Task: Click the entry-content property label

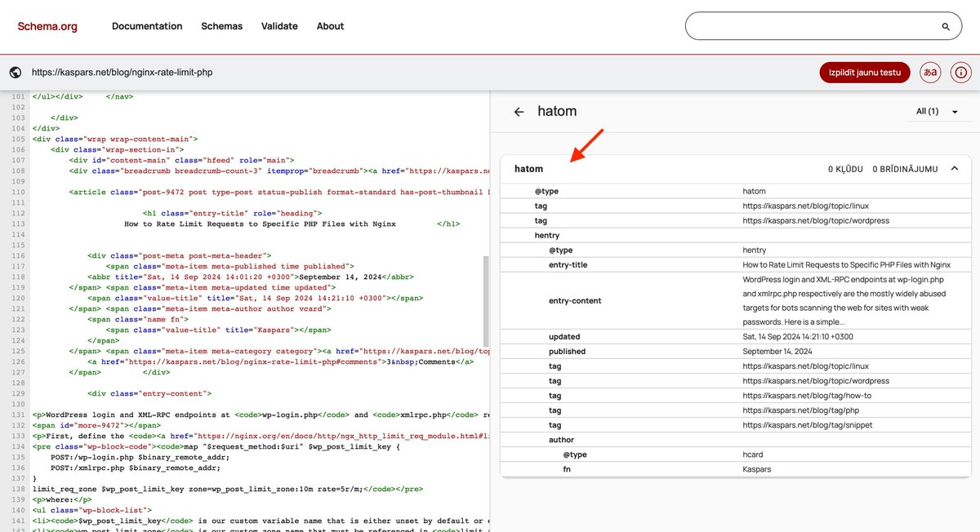Action: click(575, 301)
